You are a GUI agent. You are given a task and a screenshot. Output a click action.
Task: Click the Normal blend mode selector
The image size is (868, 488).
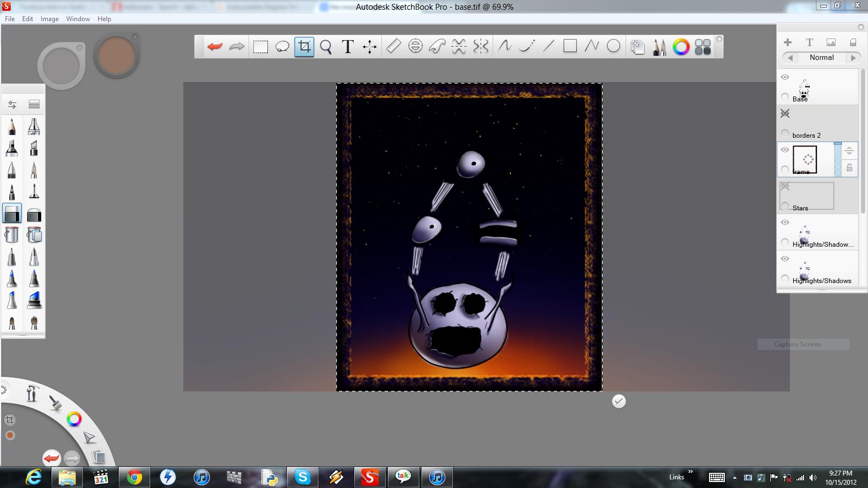coord(822,57)
